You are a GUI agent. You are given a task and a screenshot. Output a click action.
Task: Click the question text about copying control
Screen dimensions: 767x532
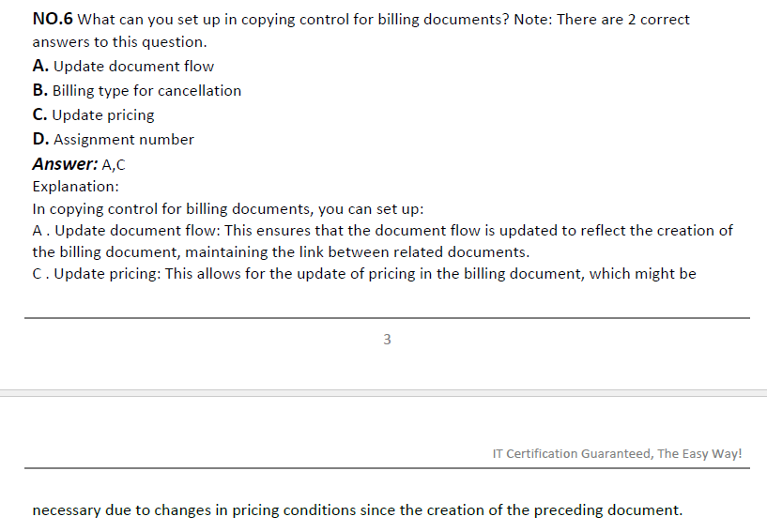[361, 30]
